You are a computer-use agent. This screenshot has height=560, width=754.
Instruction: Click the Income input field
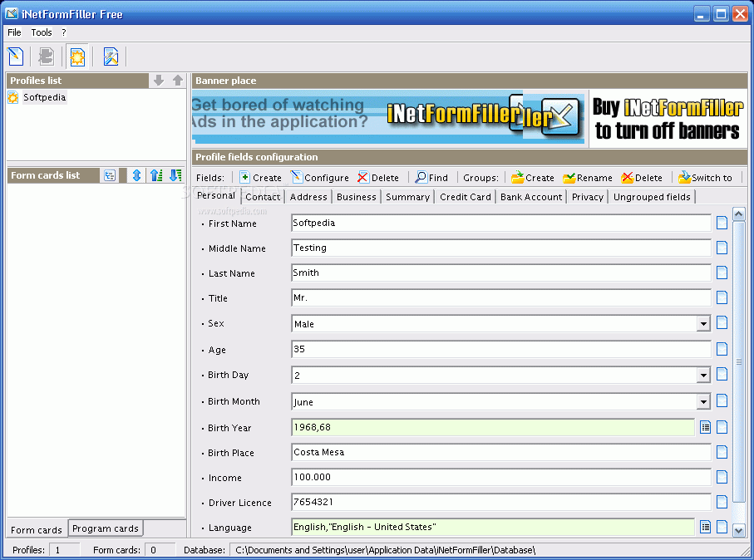click(501, 477)
